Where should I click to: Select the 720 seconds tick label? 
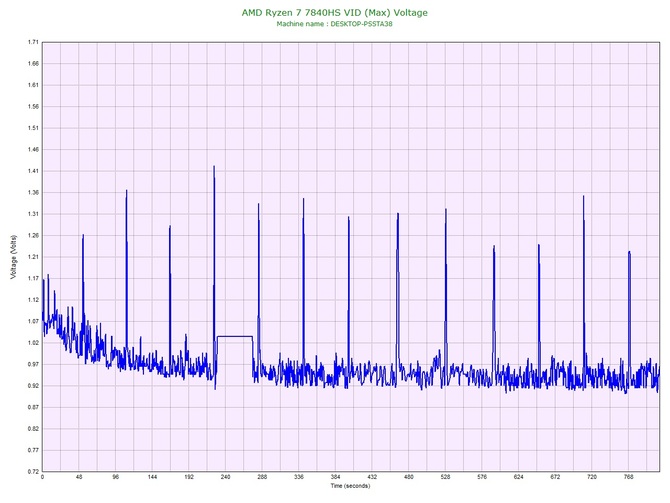coord(592,477)
